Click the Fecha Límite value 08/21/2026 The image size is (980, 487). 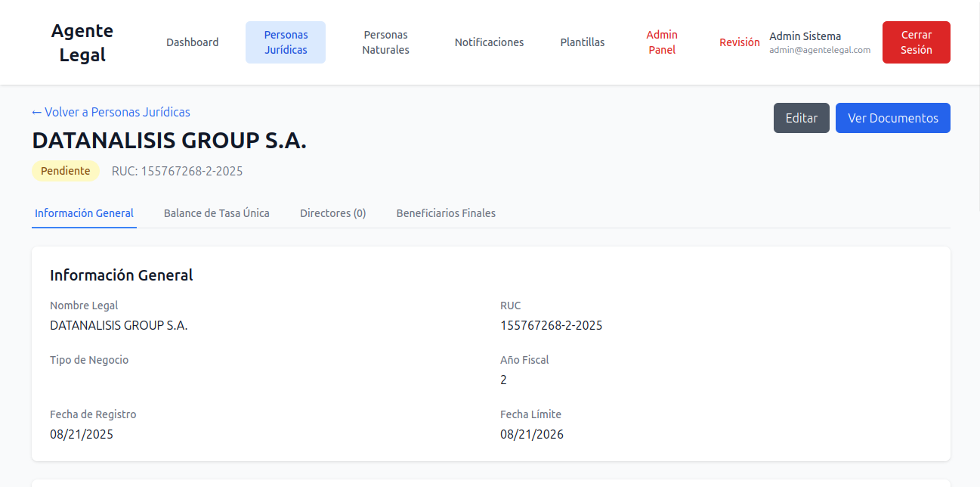531,434
